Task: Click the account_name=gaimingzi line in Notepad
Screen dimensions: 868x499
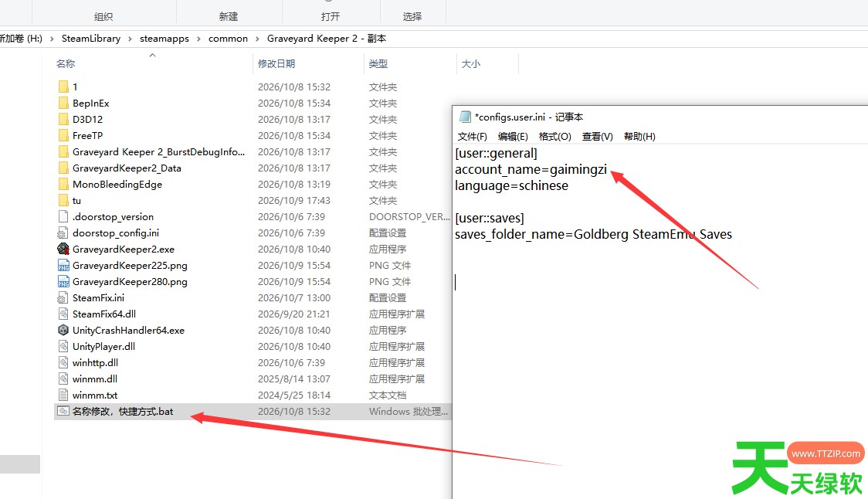Action: tap(531, 169)
